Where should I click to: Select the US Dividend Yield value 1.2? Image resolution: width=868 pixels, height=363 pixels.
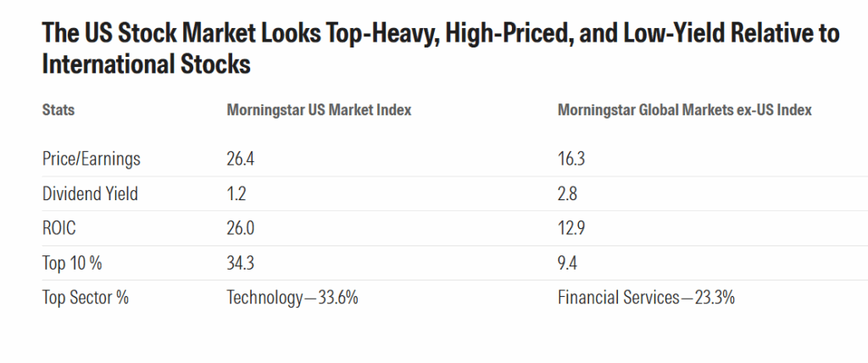coord(236,193)
